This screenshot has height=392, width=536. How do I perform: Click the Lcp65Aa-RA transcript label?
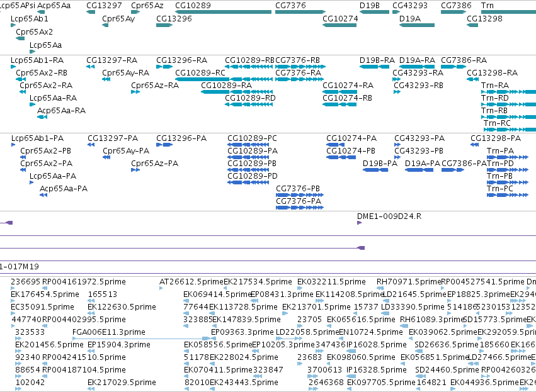[x=53, y=98]
